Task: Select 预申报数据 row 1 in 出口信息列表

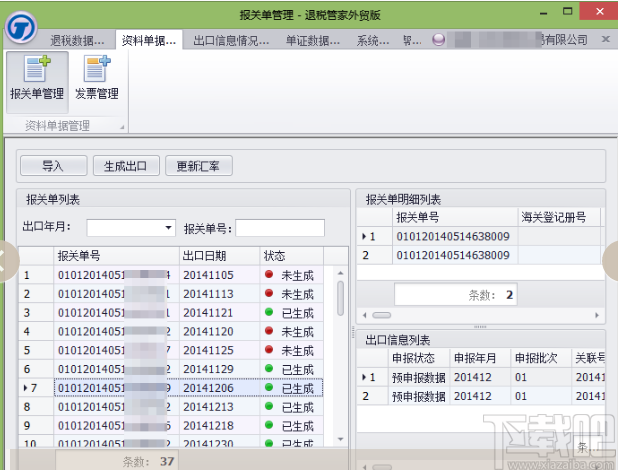Action: click(x=480, y=377)
